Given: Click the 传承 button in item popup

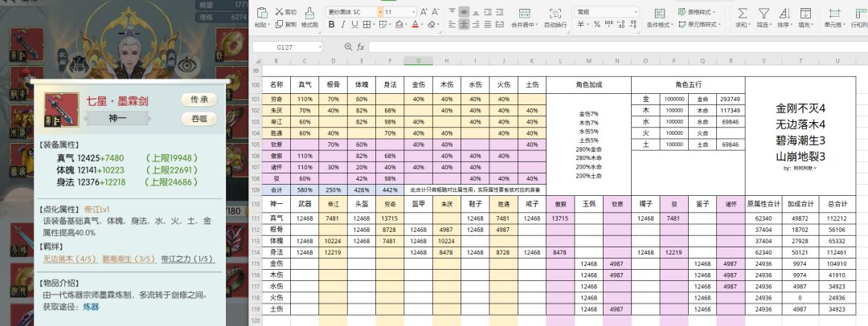Looking at the screenshot, I should click(x=199, y=100).
